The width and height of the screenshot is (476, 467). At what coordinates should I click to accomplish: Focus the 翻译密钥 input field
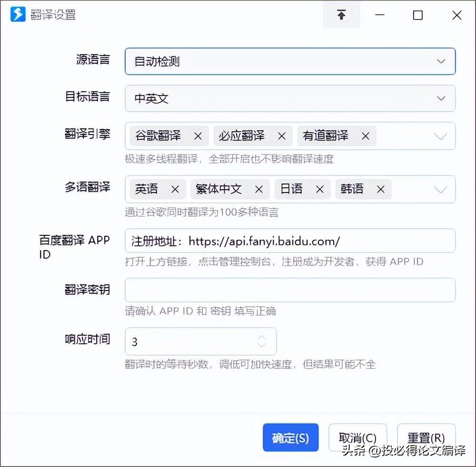point(290,290)
